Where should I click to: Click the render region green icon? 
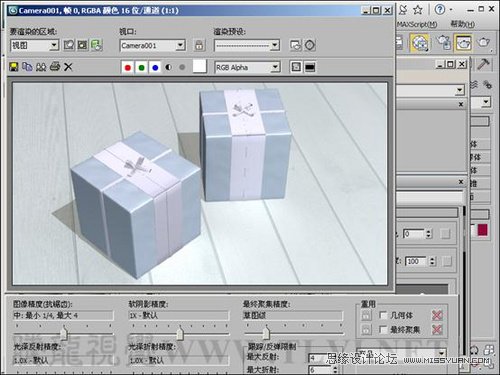[x=97, y=45]
